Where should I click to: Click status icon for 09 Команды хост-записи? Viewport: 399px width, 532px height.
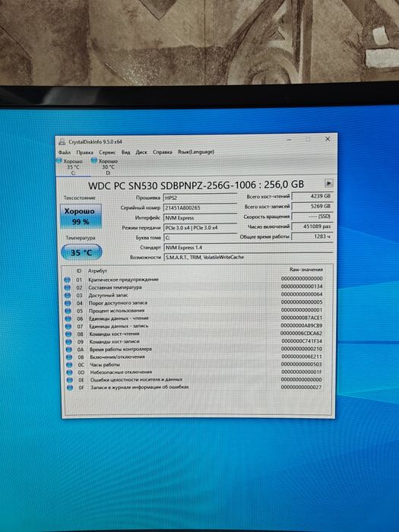pos(69,342)
